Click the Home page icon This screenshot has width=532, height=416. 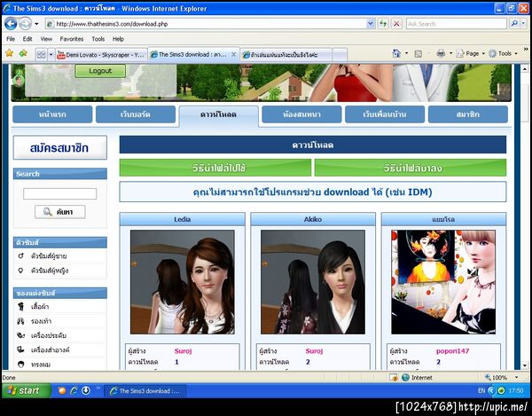396,53
